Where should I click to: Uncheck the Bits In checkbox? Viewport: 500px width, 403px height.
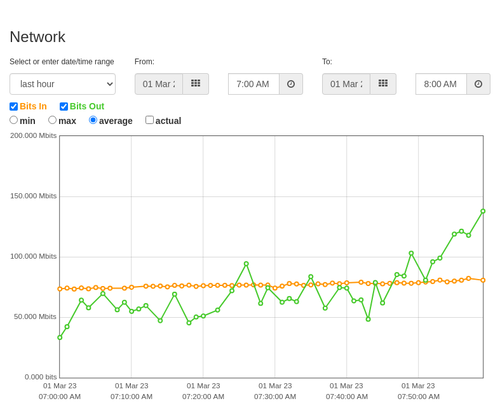click(x=14, y=106)
